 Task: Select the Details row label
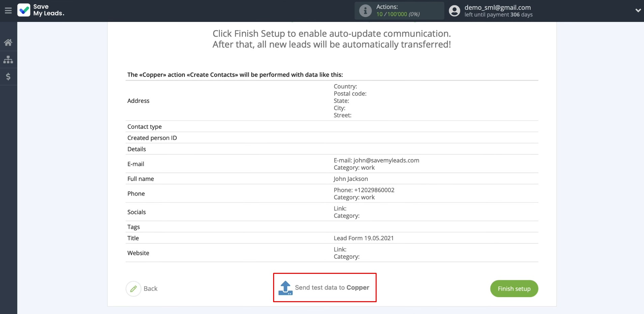pos(137,149)
